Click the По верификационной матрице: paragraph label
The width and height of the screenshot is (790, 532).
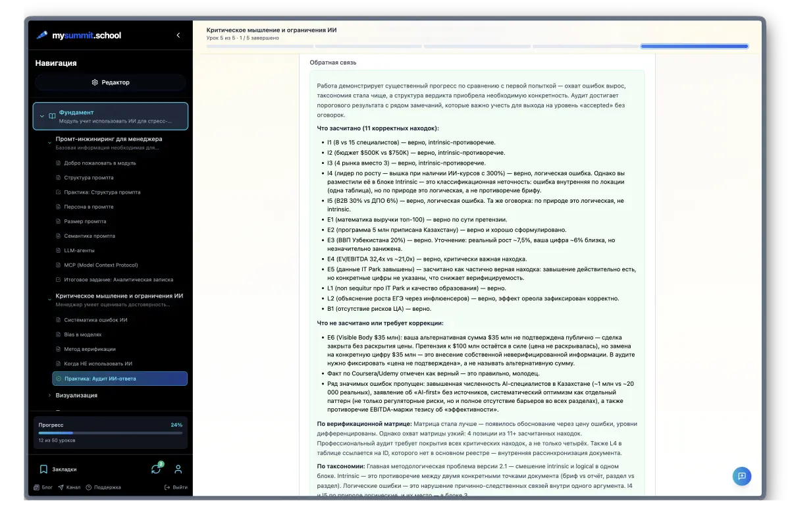(x=364, y=424)
